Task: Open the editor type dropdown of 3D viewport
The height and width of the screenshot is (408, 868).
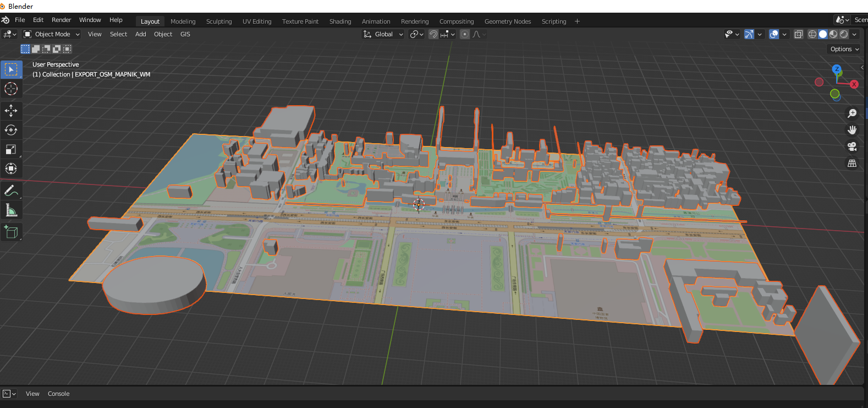Action: (10, 34)
